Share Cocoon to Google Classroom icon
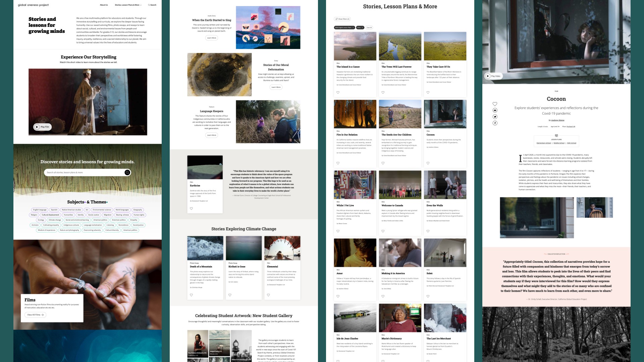 pos(495,110)
